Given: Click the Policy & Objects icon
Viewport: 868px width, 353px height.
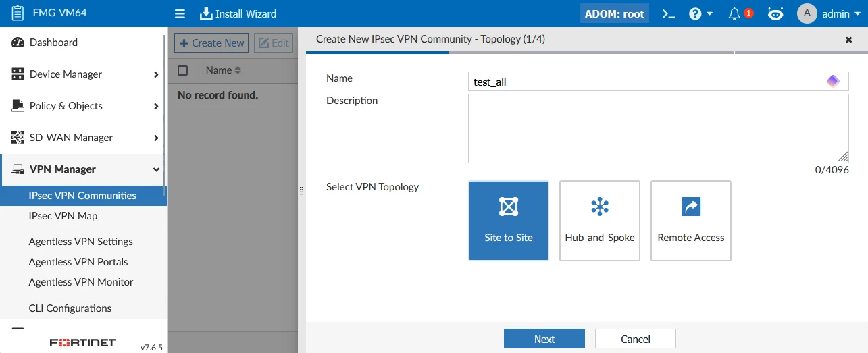Looking at the screenshot, I should click(x=18, y=106).
